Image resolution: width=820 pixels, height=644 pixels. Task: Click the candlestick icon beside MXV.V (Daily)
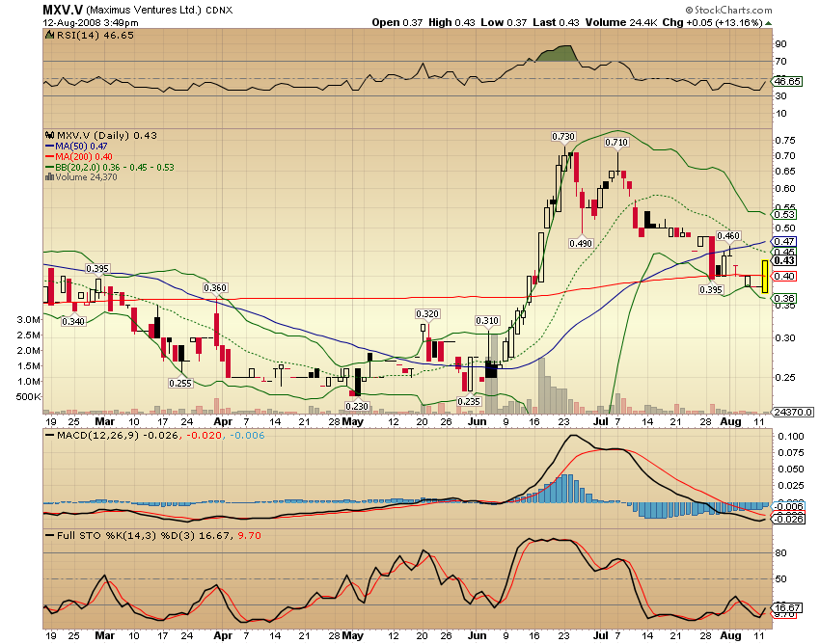coord(50,135)
